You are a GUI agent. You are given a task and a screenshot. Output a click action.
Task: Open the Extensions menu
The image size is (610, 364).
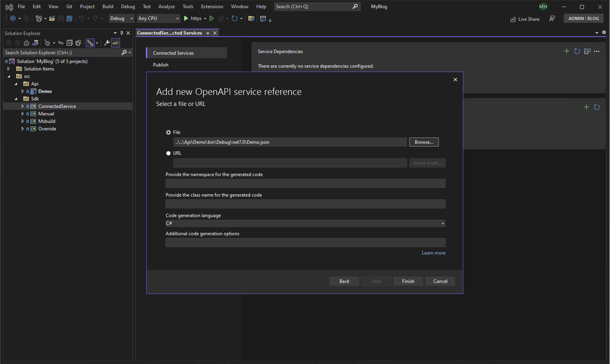pos(212,6)
